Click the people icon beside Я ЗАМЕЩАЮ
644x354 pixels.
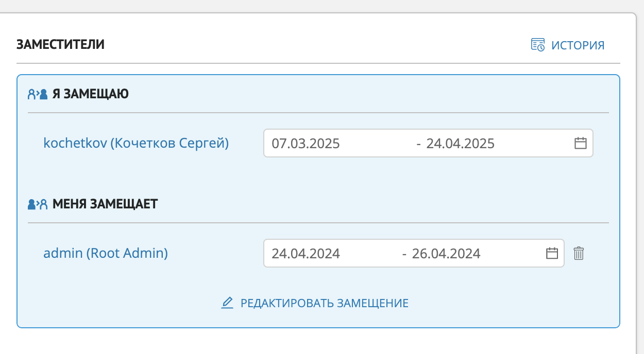38,94
